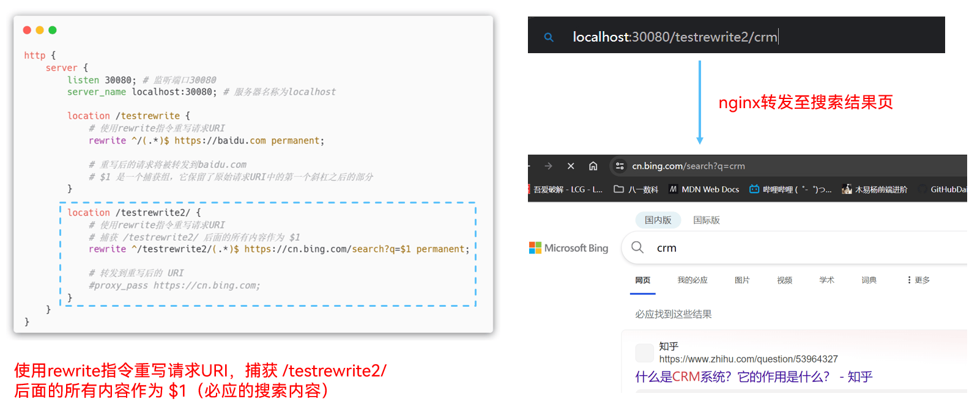
Task: Stop page loading with the X icon
Action: coord(571,166)
